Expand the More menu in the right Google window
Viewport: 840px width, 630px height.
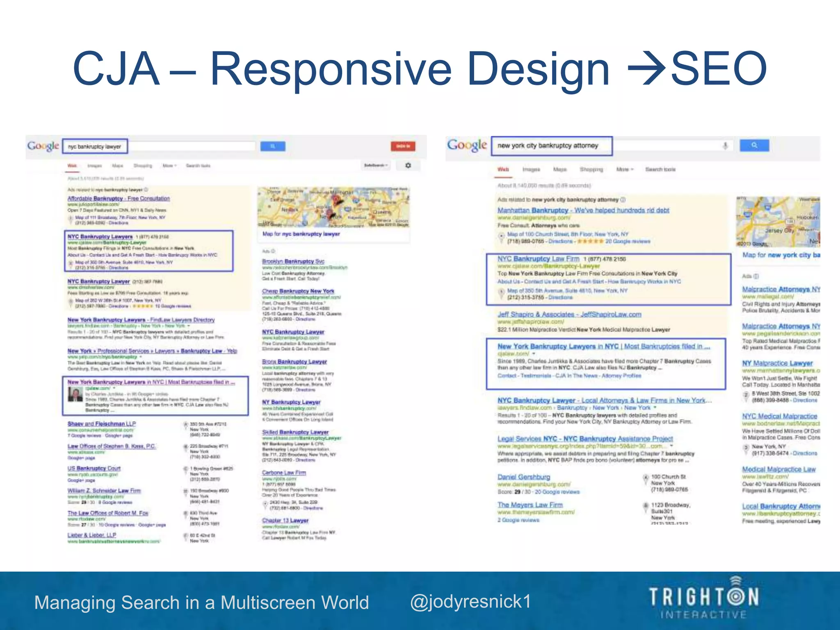pos(625,169)
